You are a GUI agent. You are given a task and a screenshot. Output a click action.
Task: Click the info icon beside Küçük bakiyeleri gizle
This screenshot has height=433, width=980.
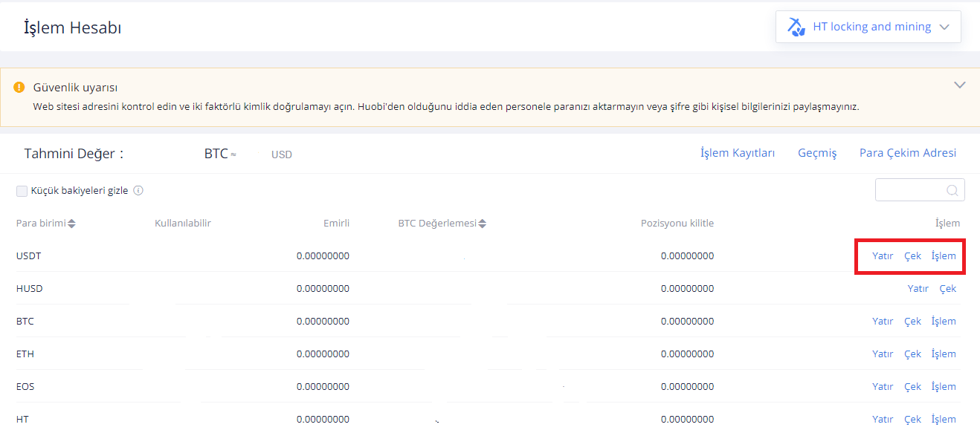tap(138, 191)
